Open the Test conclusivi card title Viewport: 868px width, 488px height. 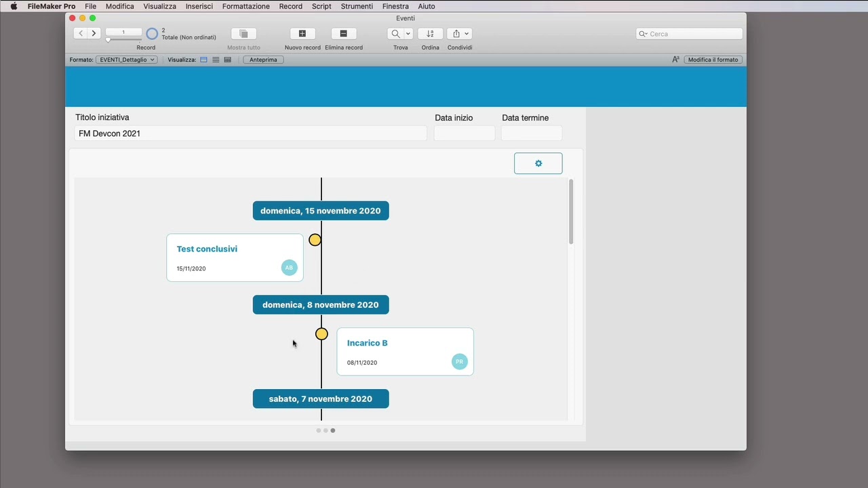coord(207,249)
